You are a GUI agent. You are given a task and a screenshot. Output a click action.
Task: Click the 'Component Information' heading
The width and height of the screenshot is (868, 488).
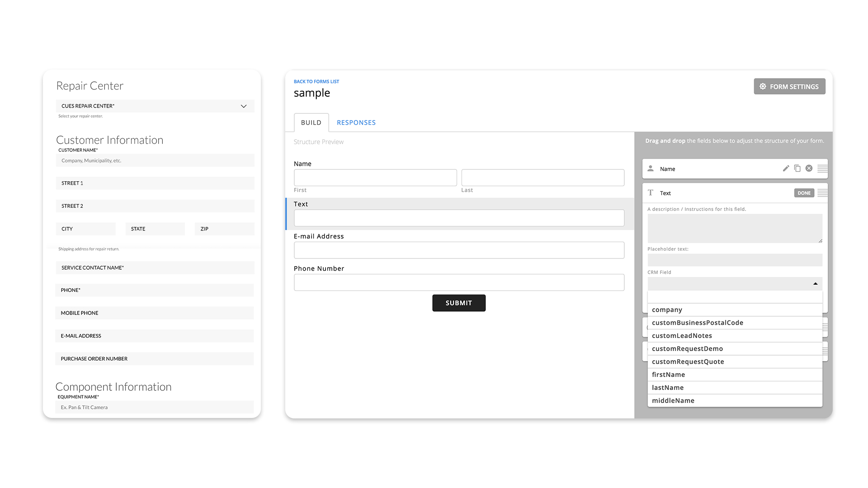coord(113,387)
